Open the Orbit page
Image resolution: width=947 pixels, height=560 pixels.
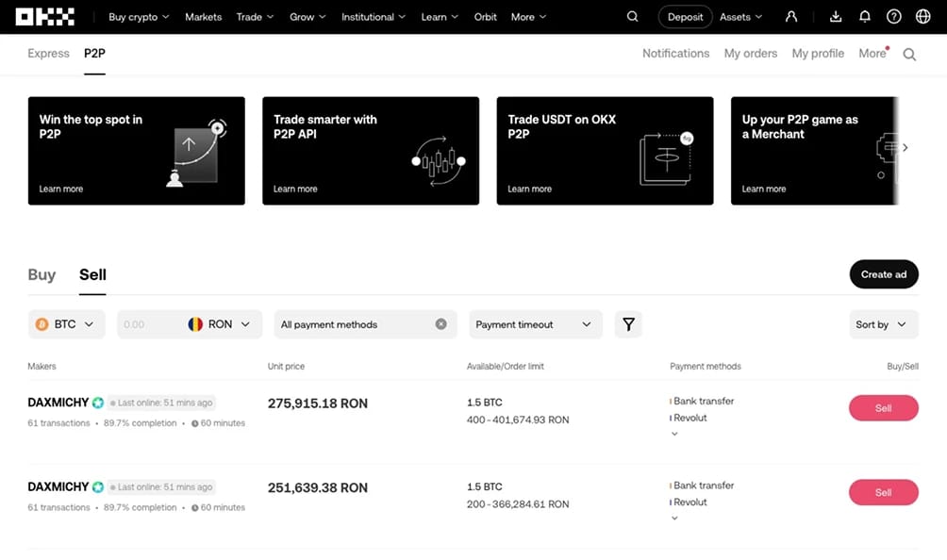485,17
